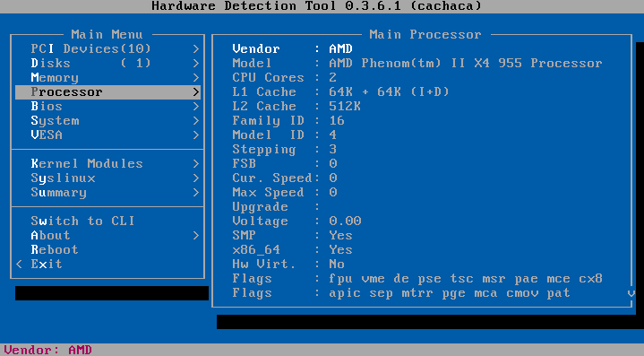The width and height of the screenshot is (644, 356).
Task: Open the Kernel Modules menu entry
Action: pyautogui.click(x=107, y=164)
